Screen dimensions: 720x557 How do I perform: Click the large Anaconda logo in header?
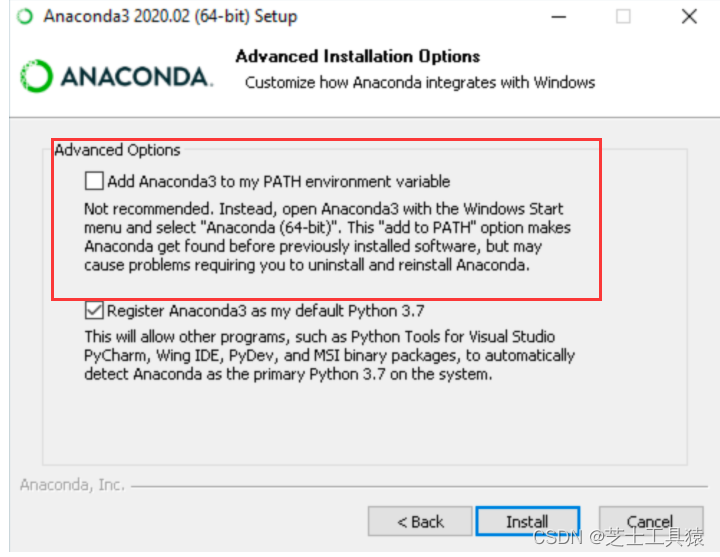117,76
